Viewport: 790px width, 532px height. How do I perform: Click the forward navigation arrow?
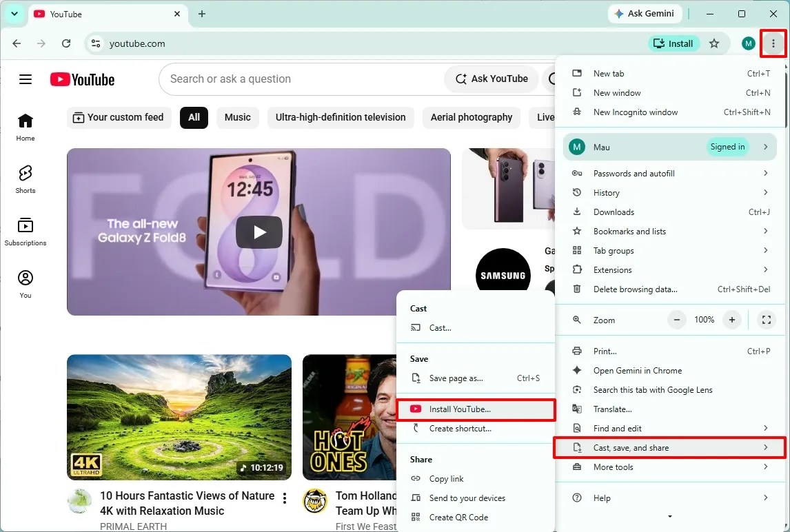(x=41, y=44)
